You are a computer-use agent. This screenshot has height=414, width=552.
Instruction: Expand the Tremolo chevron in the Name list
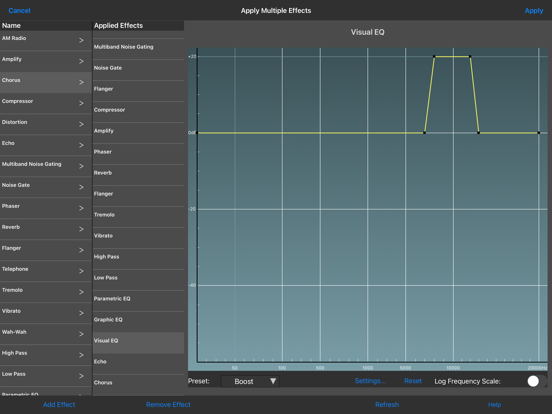coord(81,292)
